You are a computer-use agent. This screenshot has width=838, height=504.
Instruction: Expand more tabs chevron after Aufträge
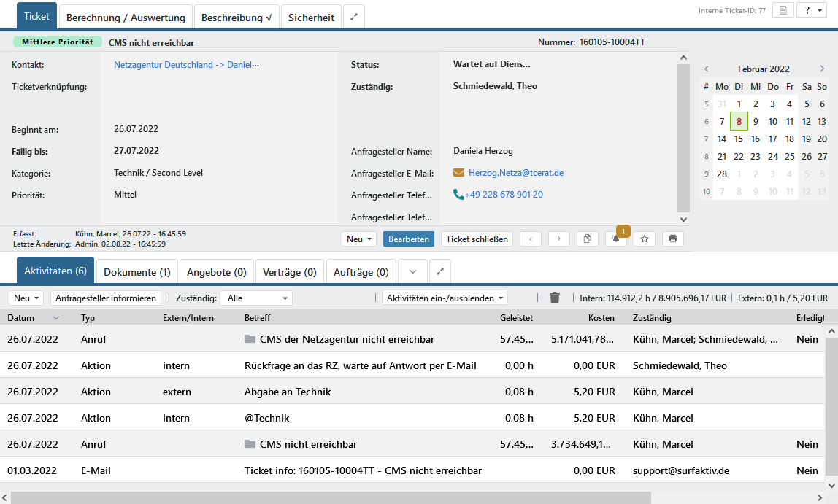(412, 272)
